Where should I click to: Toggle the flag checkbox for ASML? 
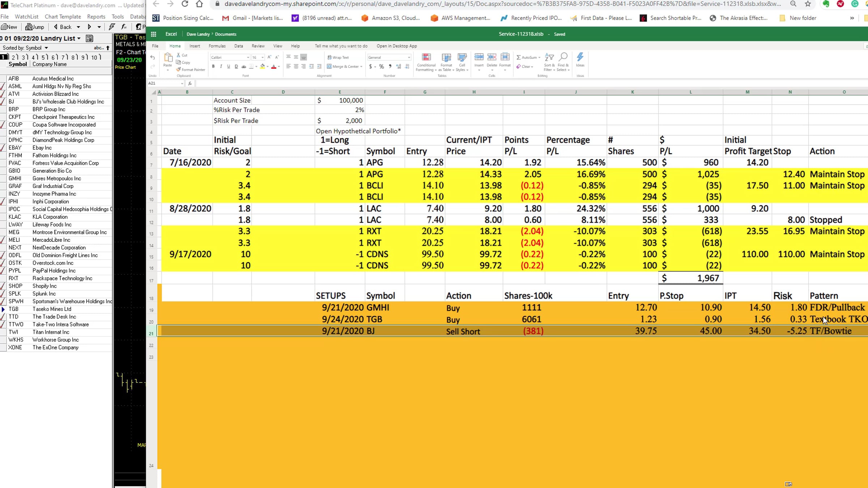coord(3,86)
